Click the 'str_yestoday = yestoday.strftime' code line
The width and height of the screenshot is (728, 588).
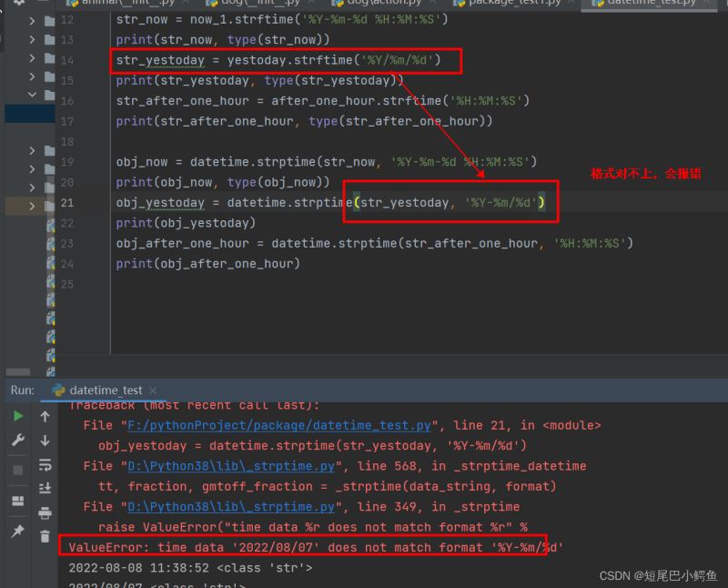tap(278, 60)
